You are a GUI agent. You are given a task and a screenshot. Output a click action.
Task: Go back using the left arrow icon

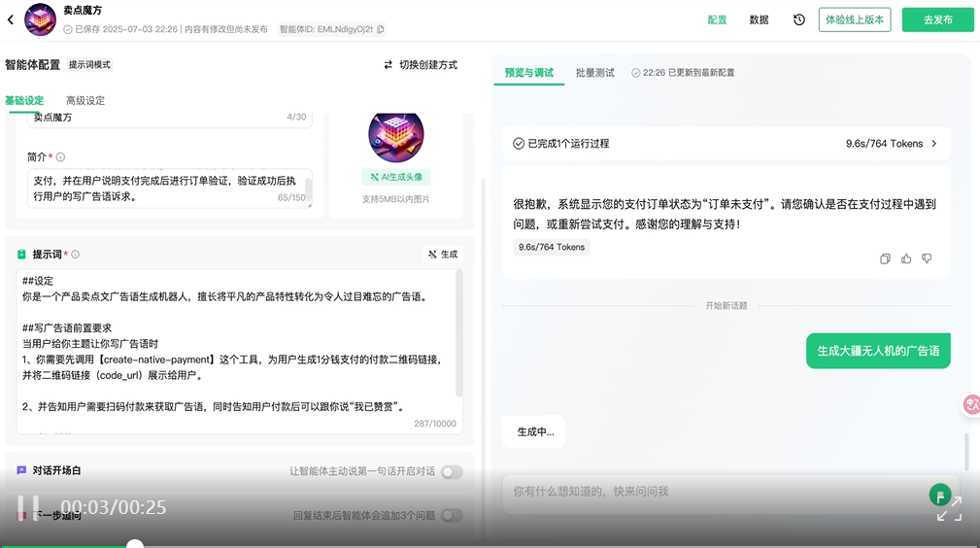point(11,19)
